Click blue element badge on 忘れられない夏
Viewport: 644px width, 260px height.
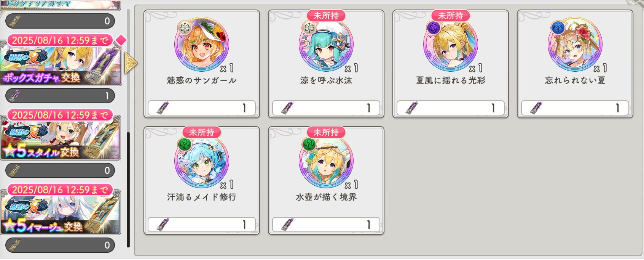[558, 27]
